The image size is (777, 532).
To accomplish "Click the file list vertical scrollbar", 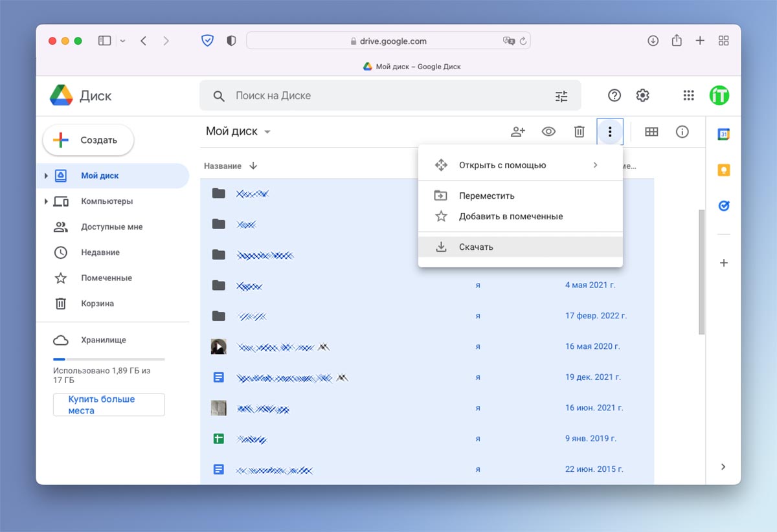I will (x=701, y=272).
